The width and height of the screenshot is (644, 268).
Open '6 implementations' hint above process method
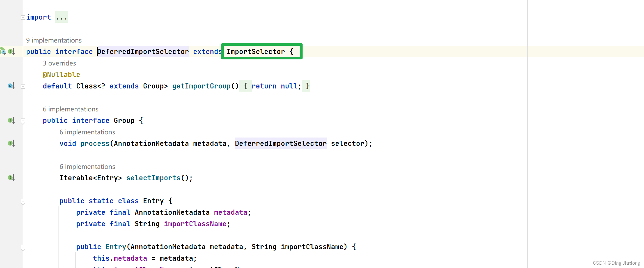[87, 132]
